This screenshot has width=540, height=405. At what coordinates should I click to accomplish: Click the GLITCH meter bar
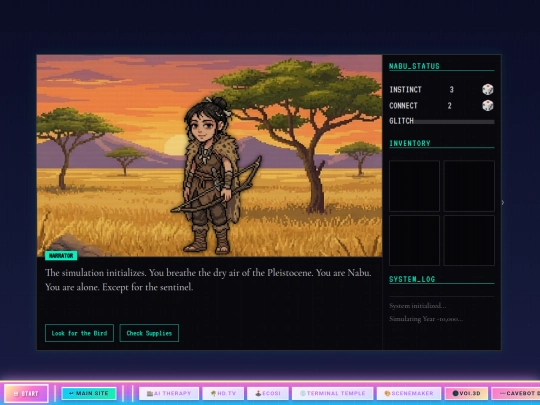(454, 122)
